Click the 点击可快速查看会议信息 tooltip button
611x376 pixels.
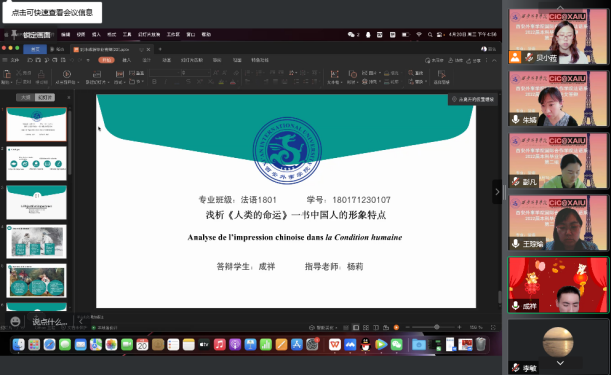(x=52, y=12)
